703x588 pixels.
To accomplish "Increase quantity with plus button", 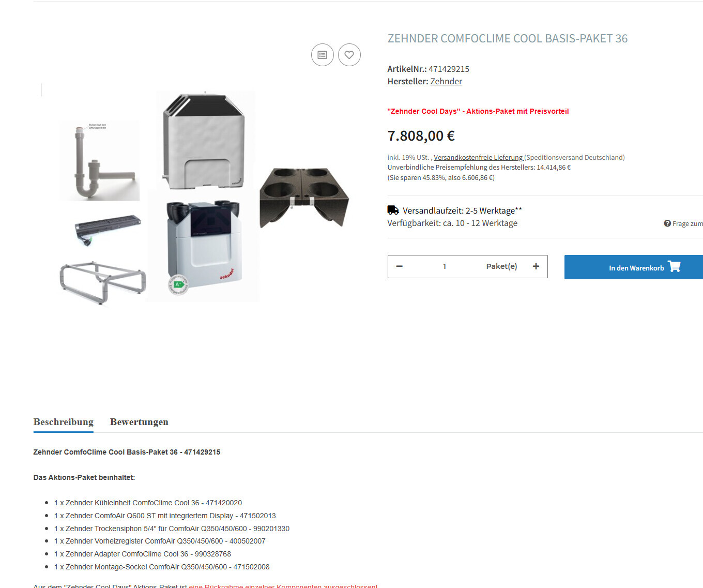I will coord(536,266).
